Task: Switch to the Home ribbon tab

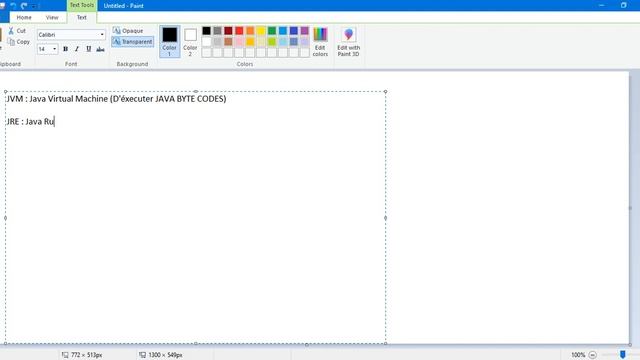Action: [24, 18]
